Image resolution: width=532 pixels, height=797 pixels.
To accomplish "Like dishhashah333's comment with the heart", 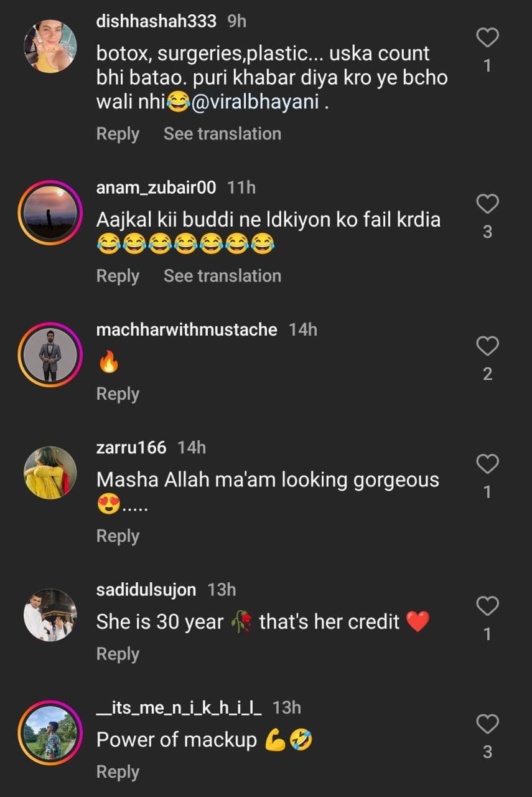I will (487, 39).
